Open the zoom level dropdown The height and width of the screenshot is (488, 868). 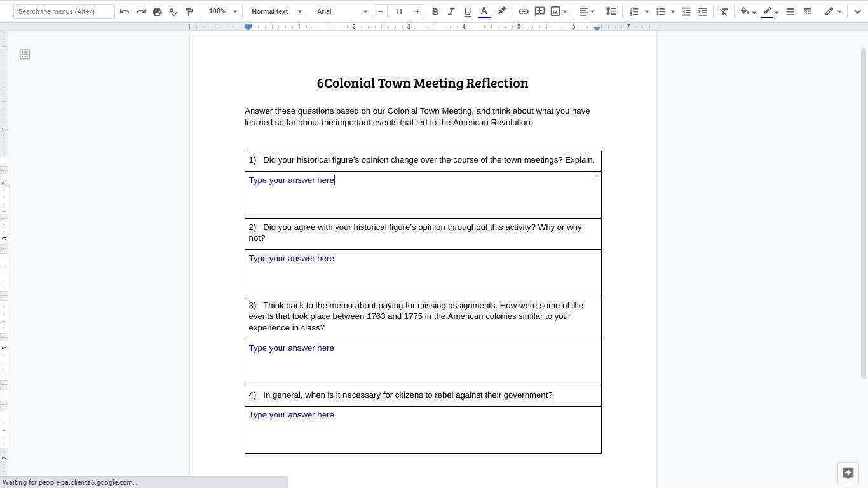(x=222, y=11)
